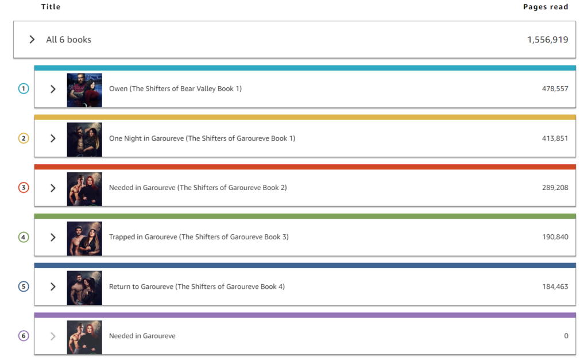Expand One Night in Garoureve row chevron

[53, 138]
